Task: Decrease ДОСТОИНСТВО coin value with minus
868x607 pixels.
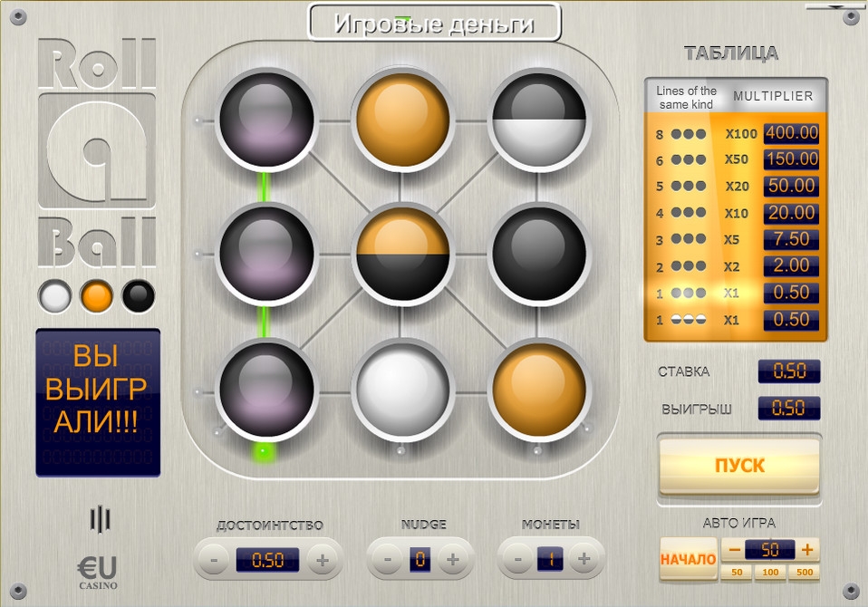Action: pyautogui.click(x=213, y=559)
